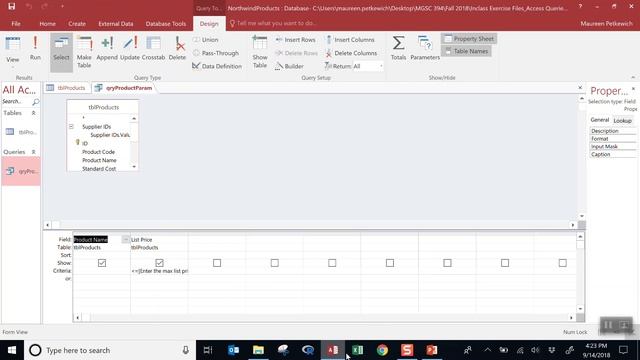
Task: Switch to Lookup tab in Property Sheet
Action: [x=622, y=120]
